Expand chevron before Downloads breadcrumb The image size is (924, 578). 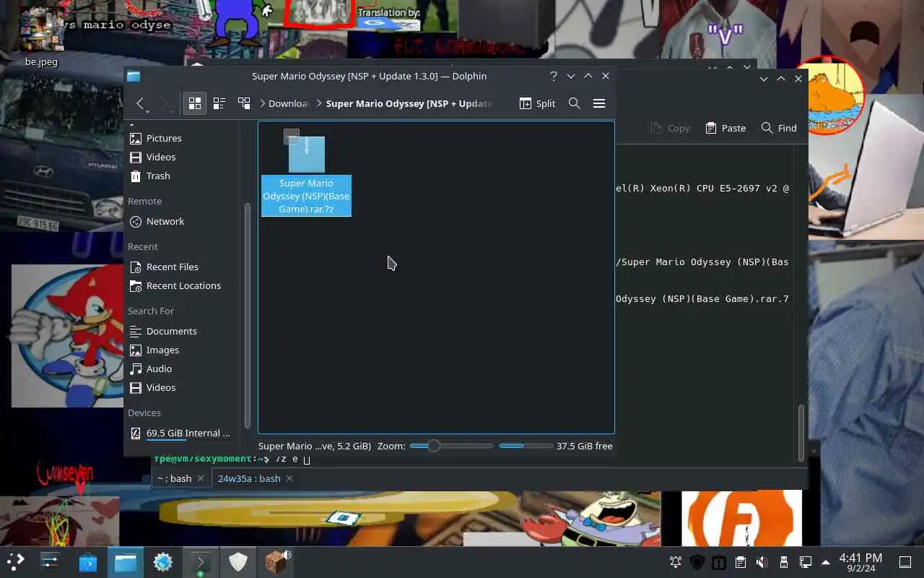tap(263, 103)
